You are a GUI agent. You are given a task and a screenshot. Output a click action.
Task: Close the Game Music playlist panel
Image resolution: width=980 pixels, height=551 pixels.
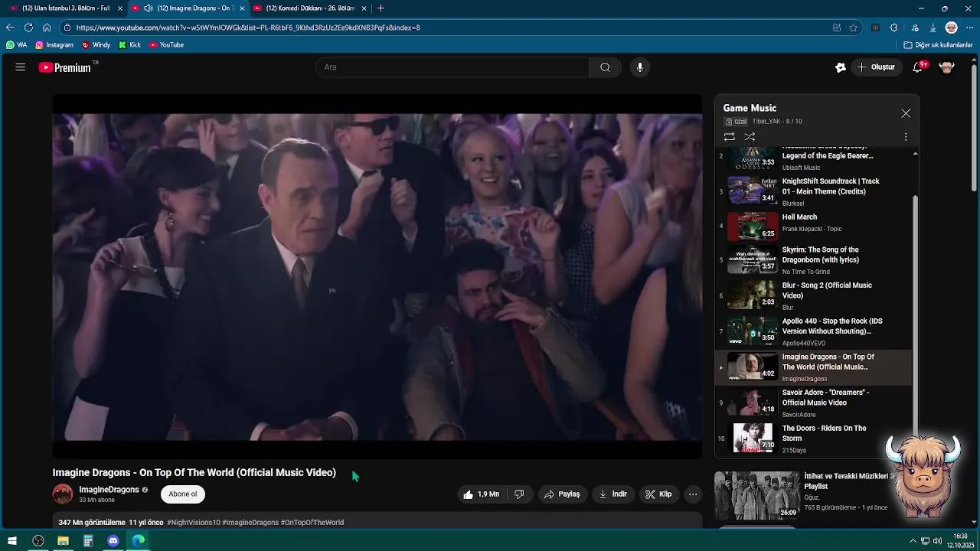906,113
